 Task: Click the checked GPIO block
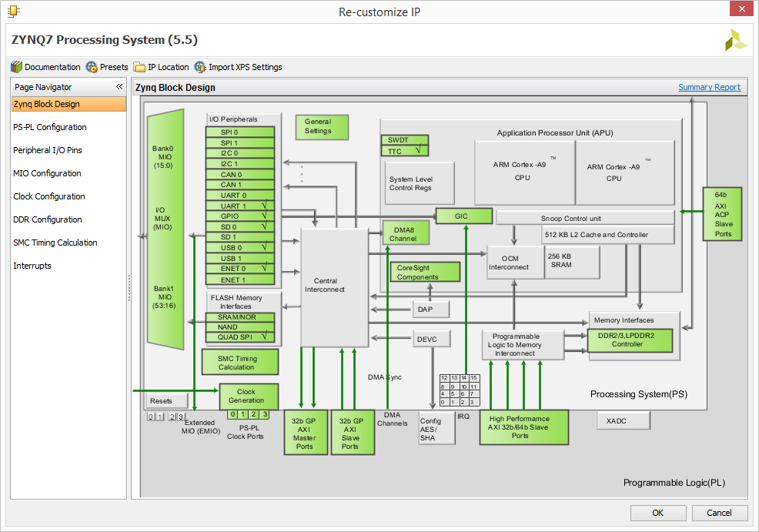(x=240, y=216)
